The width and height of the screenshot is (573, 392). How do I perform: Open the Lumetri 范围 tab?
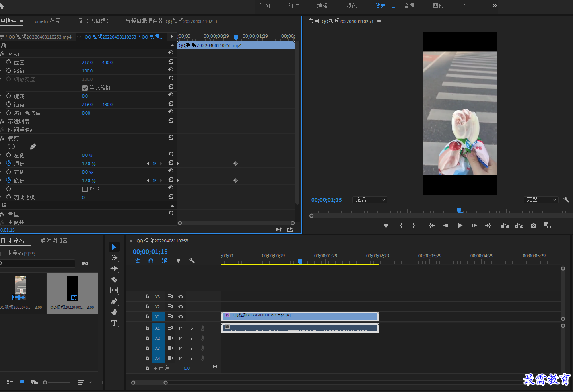coord(46,21)
